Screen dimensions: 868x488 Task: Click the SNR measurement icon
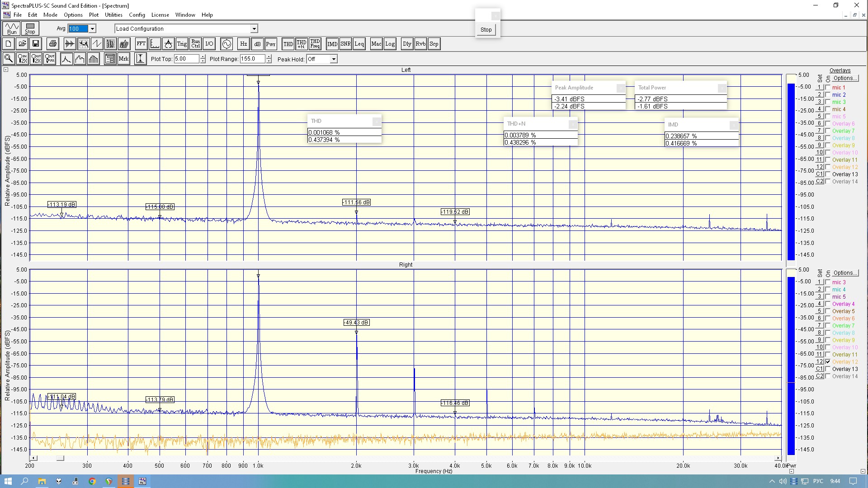click(345, 44)
